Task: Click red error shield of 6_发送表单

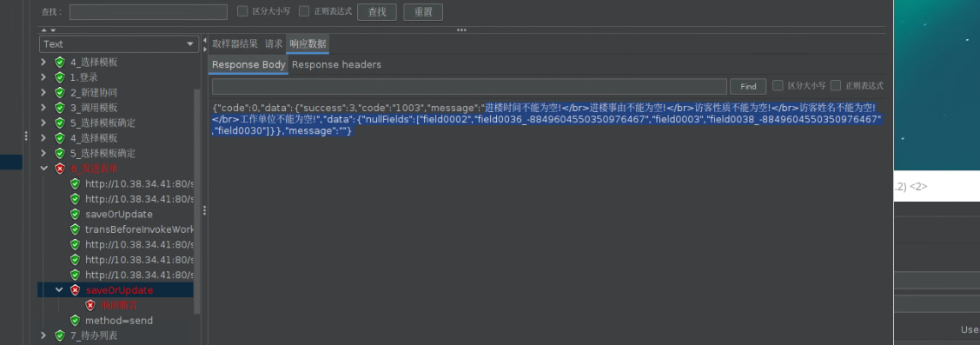Action: click(60, 168)
